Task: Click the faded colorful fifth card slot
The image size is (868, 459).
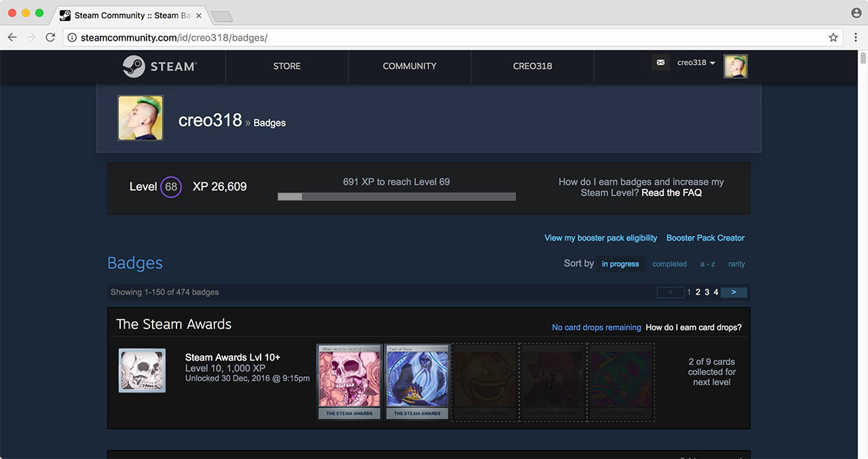Action: tap(621, 382)
